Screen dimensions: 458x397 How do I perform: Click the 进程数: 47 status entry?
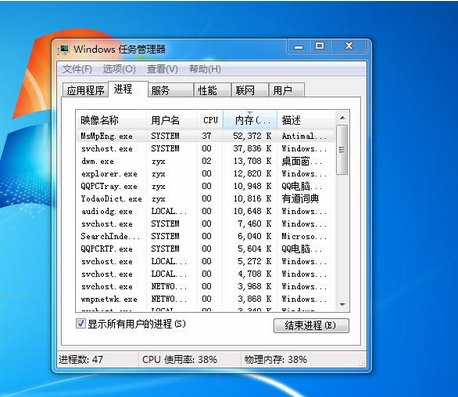(81, 360)
